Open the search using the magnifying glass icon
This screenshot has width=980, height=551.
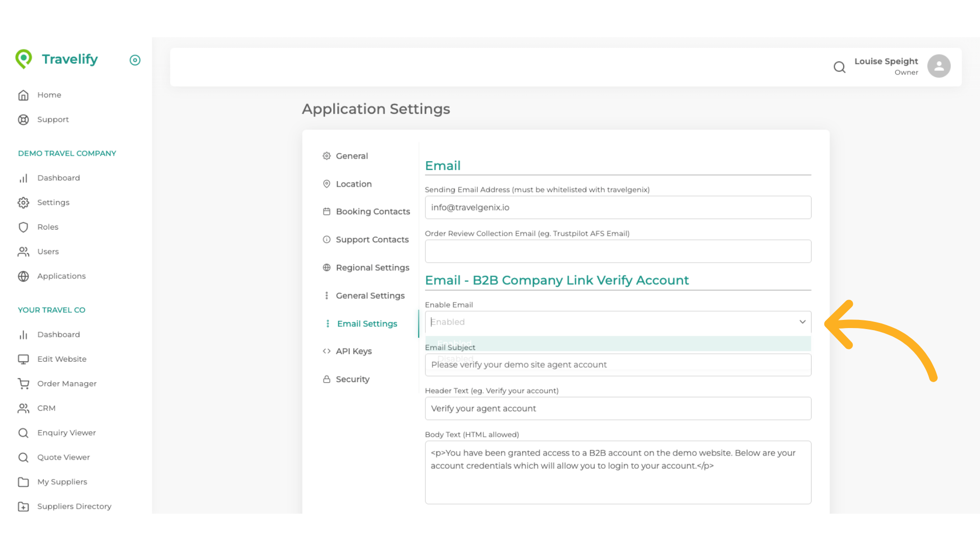tap(840, 67)
